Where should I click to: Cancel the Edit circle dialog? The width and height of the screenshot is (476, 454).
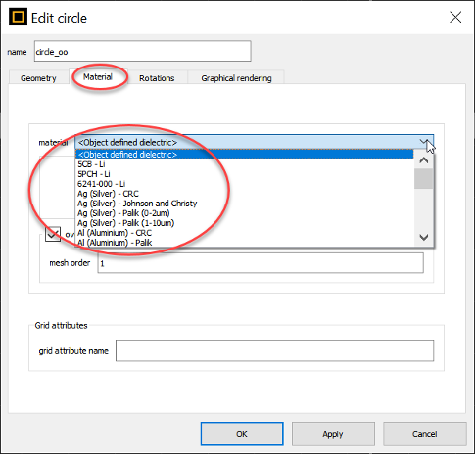424,434
